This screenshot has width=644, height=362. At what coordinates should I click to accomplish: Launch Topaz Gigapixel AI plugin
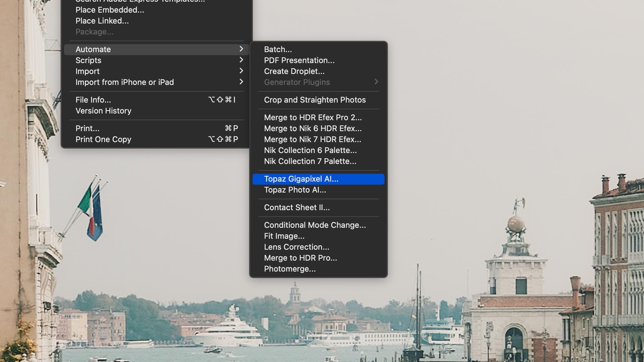(301, 179)
